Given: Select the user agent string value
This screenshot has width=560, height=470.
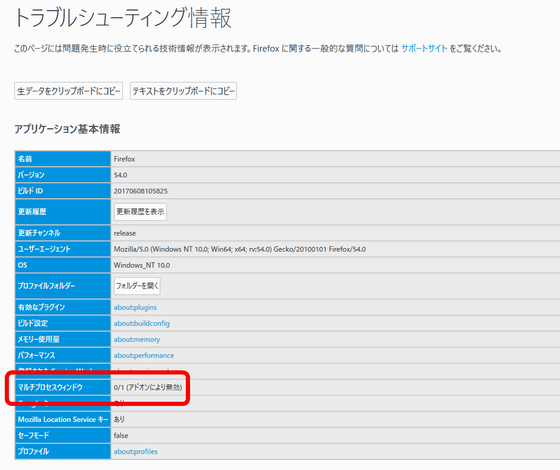Looking at the screenshot, I should 240,249.
